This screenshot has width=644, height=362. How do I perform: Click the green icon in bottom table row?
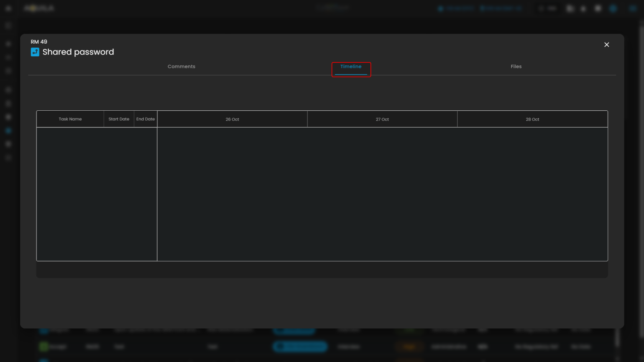point(44,347)
